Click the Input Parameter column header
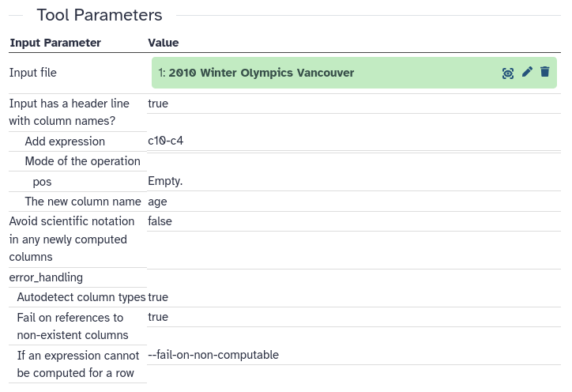Image resolution: width=572 pixels, height=392 pixels. coord(55,43)
